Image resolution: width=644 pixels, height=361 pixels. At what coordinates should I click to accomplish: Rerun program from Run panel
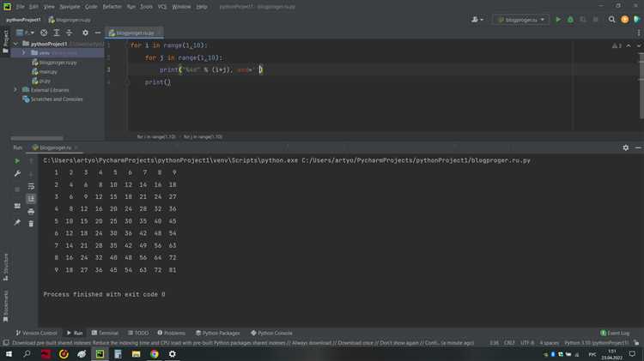point(17,159)
